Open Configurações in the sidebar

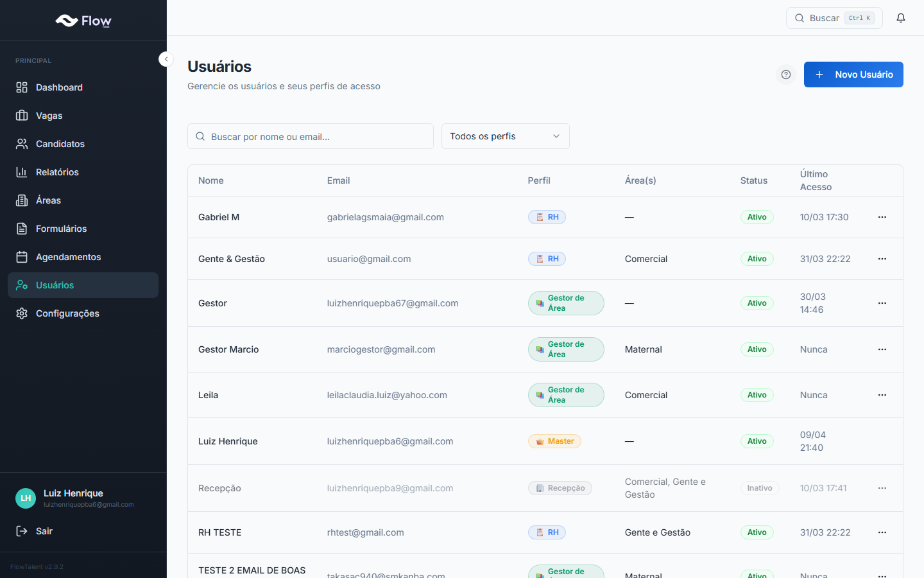[x=67, y=313]
